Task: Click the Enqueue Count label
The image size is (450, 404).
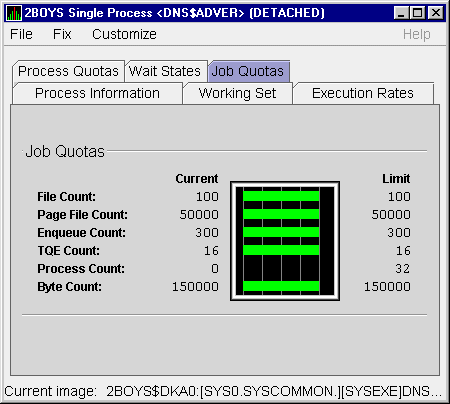Action: tap(82, 233)
